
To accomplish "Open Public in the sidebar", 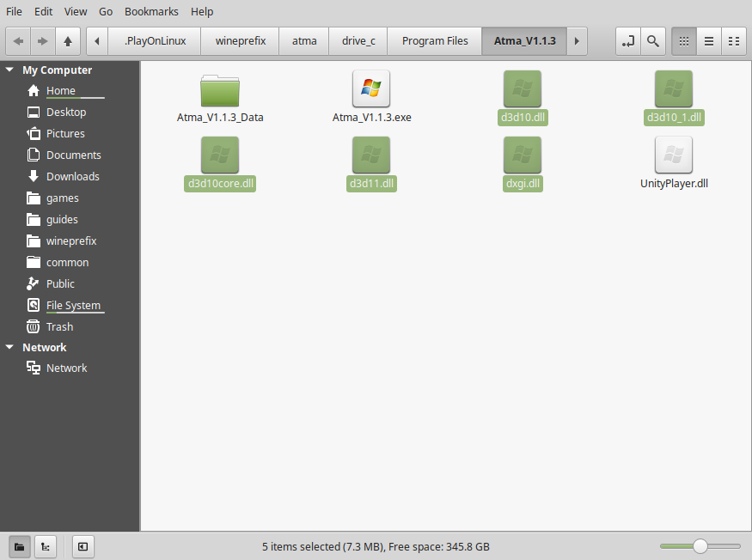I will coord(60,283).
